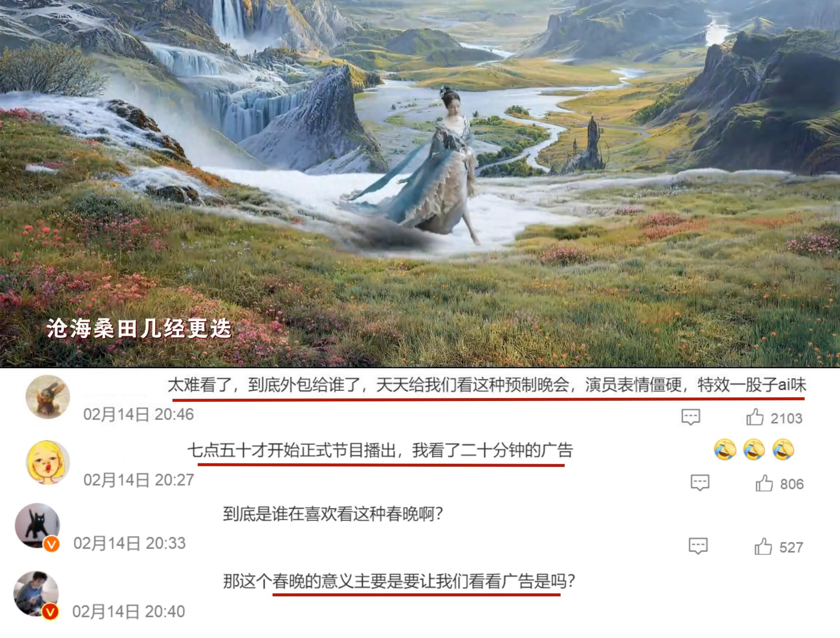Click the video subtitle 沧海桑田几经更迭
Image resolution: width=840 pixels, height=638 pixels.
139,329
